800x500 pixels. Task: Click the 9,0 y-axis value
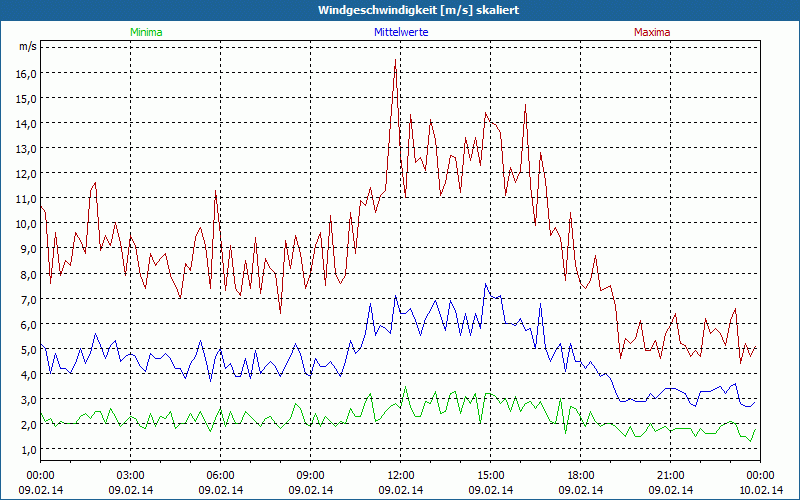coord(29,249)
